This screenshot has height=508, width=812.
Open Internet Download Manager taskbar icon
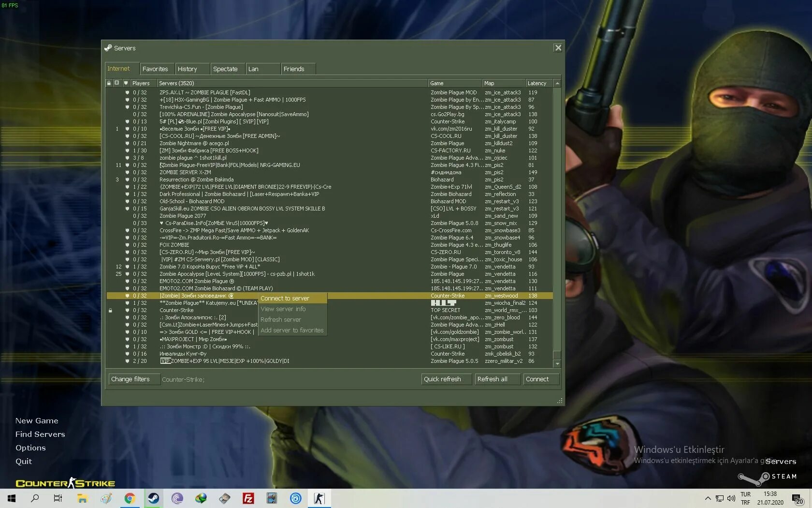(201, 498)
